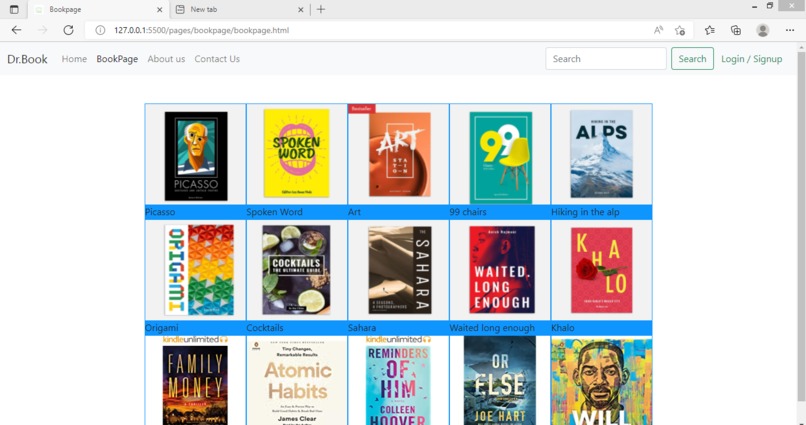This screenshot has width=806, height=425.
Task: Click the page vertical scrollbar
Action: click(801, 226)
